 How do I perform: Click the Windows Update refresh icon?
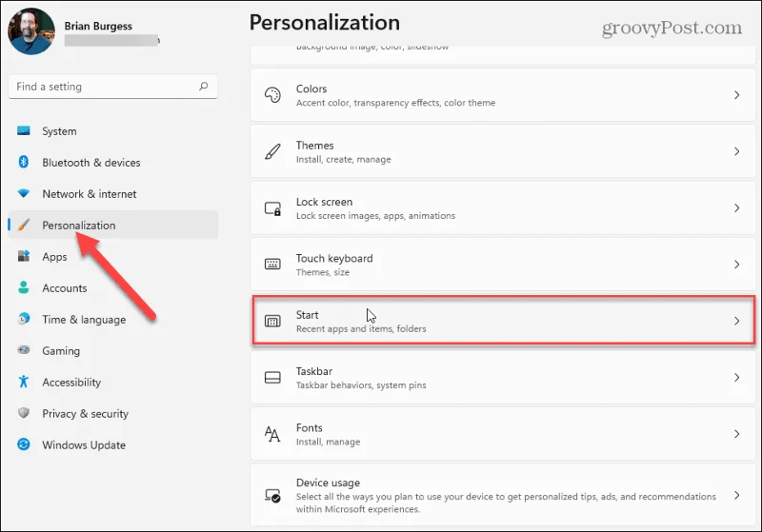coord(23,444)
